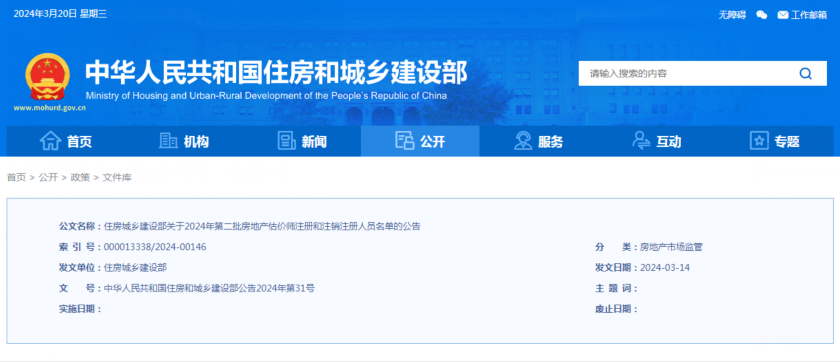Click the envelope icon beside 工作邮箱
This screenshot has height=362, width=840.
pos(783,15)
